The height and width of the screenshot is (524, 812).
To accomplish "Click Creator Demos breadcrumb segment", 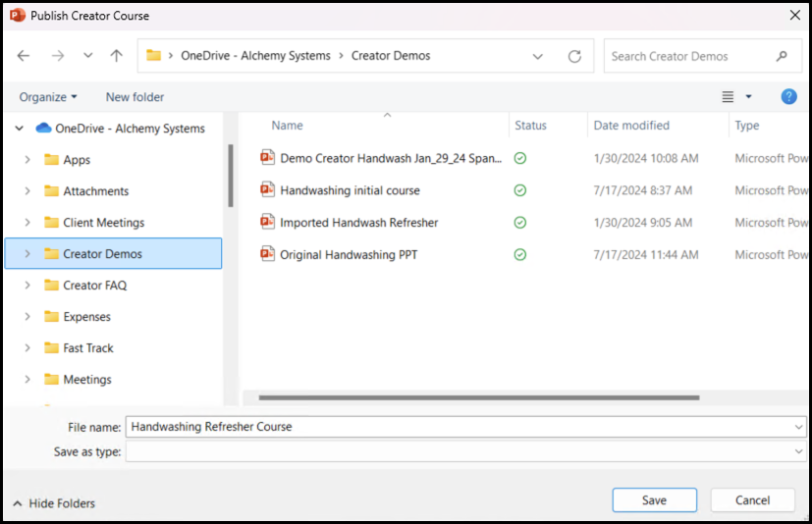I will click(x=391, y=55).
